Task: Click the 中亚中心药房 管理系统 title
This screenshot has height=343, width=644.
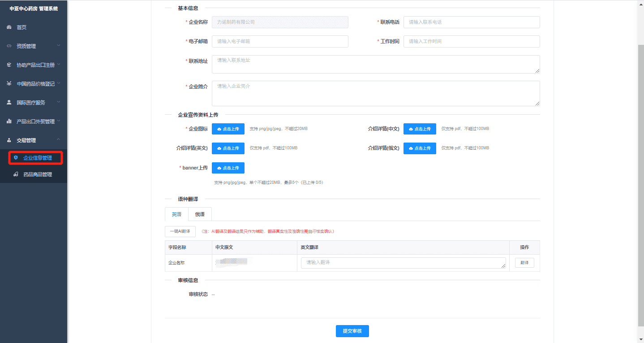Action: [x=34, y=9]
